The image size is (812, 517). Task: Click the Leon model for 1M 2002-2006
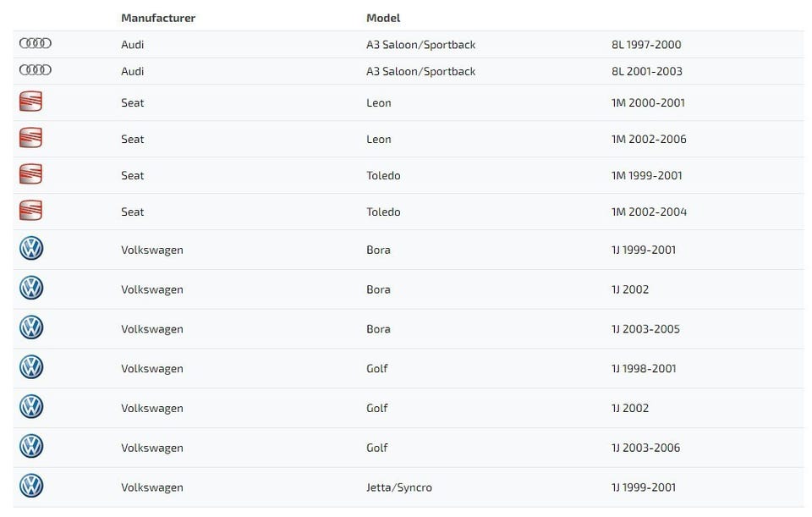[x=378, y=139]
